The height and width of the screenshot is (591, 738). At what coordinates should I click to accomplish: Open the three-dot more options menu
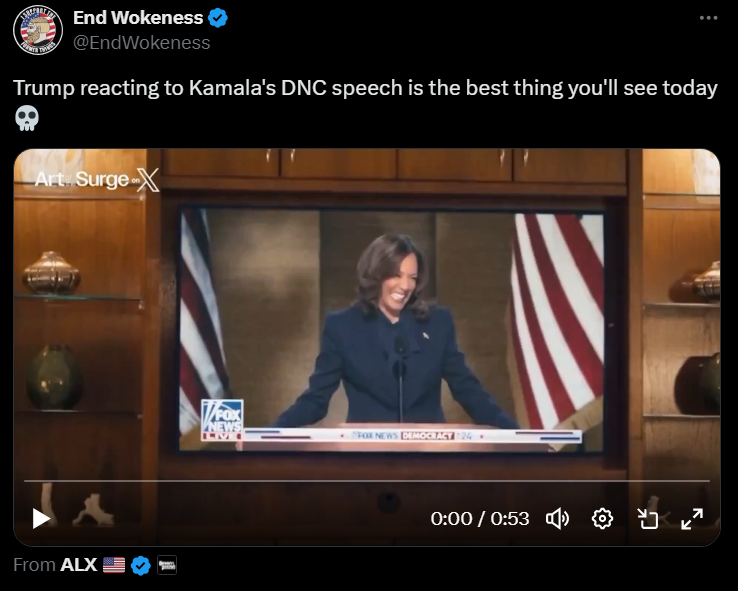click(708, 18)
